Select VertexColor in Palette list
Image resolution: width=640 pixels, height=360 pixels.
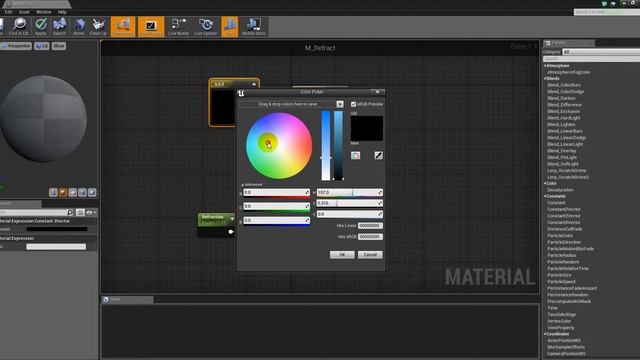click(559, 321)
